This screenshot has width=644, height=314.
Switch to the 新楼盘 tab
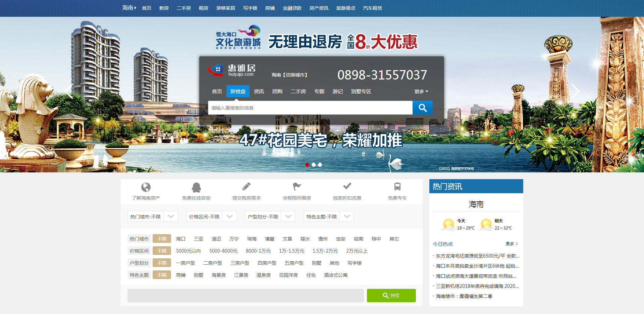coord(238,91)
